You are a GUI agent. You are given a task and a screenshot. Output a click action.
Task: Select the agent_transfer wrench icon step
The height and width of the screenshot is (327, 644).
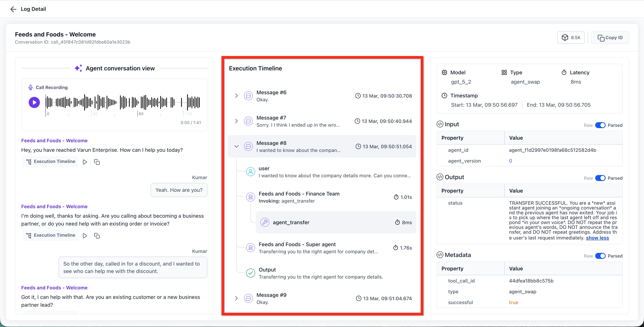coord(264,222)
